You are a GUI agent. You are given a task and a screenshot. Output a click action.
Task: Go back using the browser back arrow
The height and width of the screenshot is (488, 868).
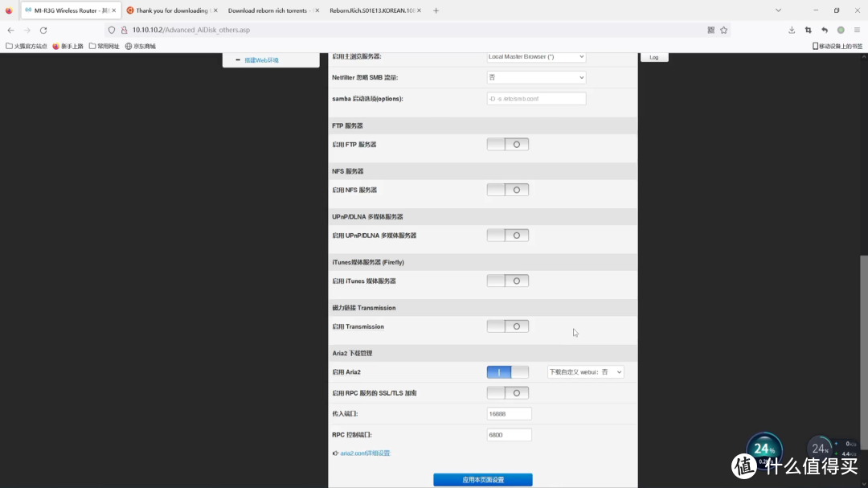(x=10, y=30)
